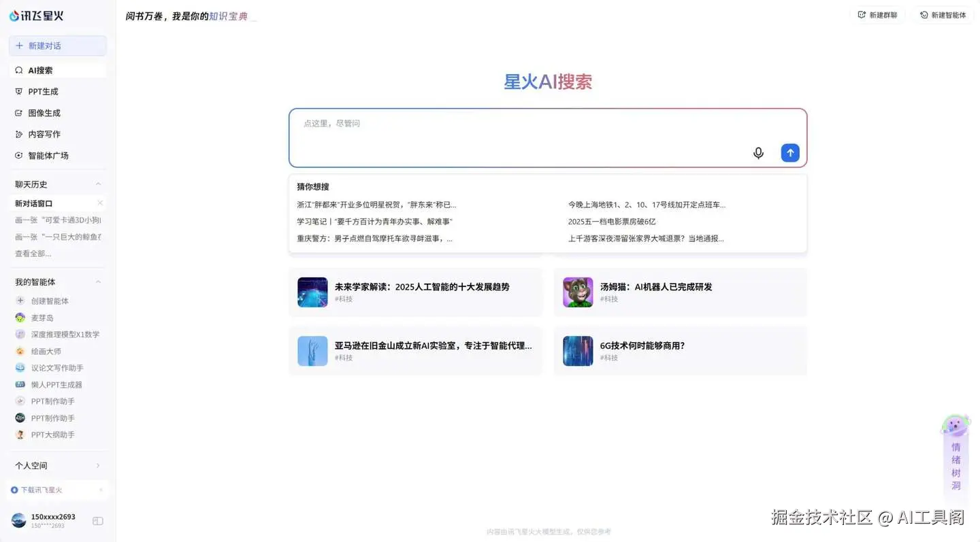Click the 内容写作 pencil icon
Viewport: 980px width, 542px height.
pos(19,134)
